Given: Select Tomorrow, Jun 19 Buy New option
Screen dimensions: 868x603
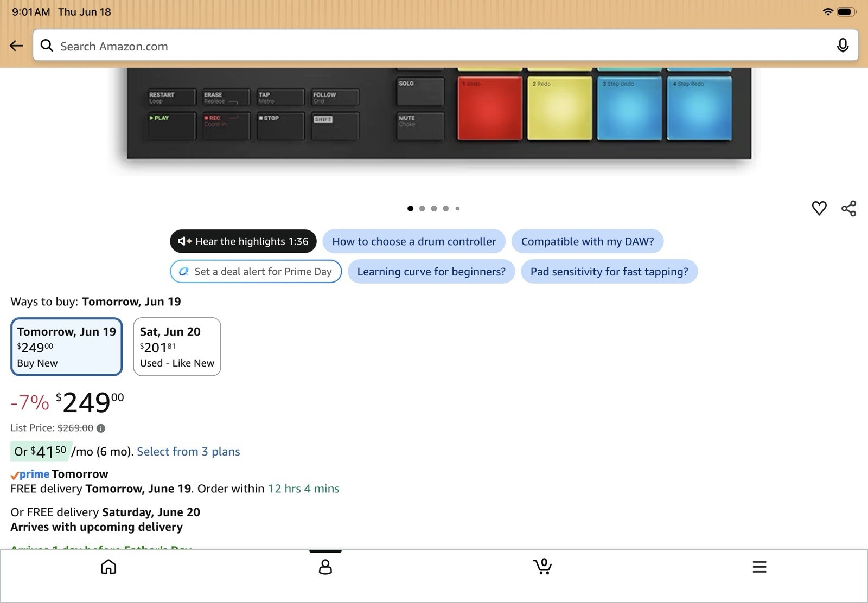Looking at the screenshot, I should click(x=67, y=347).
